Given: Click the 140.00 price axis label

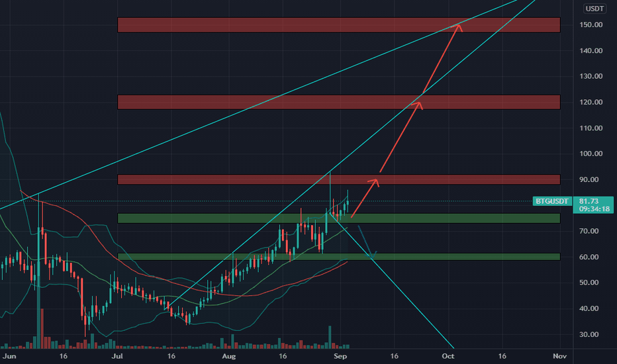Looking at the screenshot, I should click(x=591, y=50).
